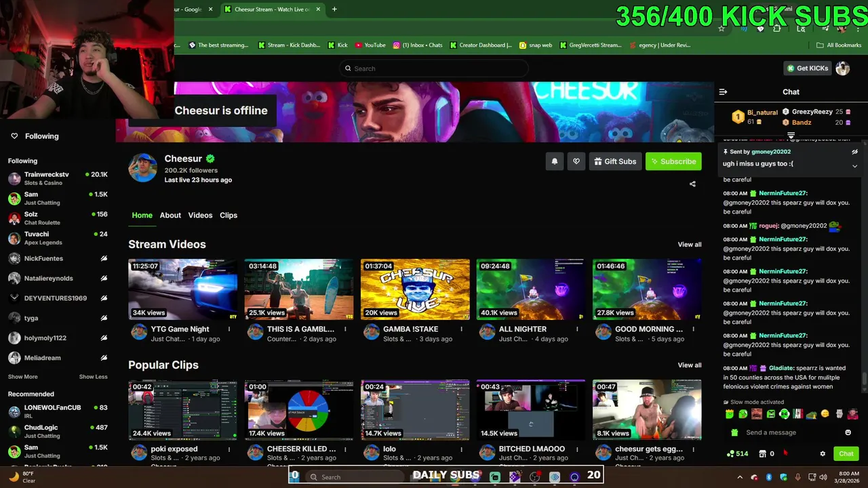Show hidden system tray icons chevron

coord(739,477)
